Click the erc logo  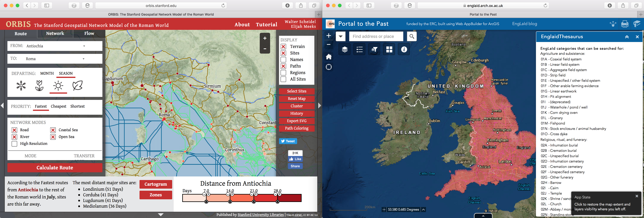(331, 24)
